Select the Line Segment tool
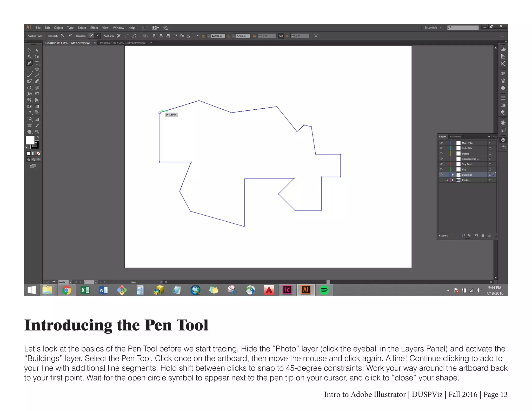 click(29, 69)
